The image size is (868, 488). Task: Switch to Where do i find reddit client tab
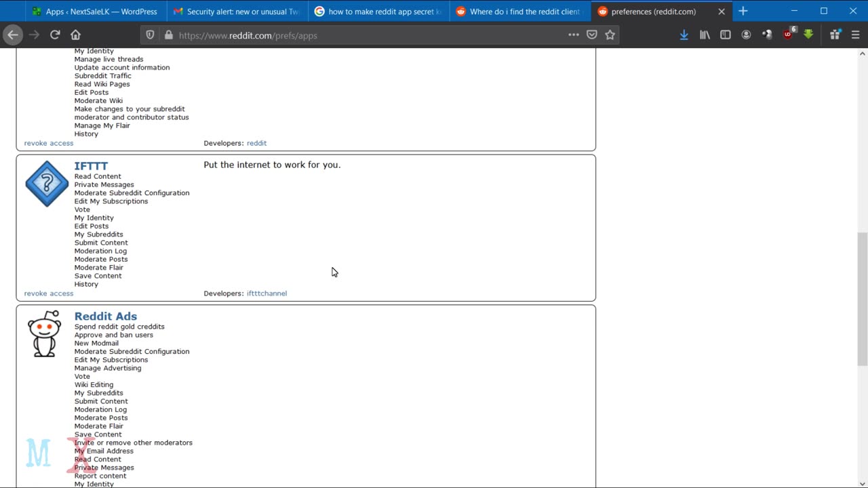click(519, 12)
